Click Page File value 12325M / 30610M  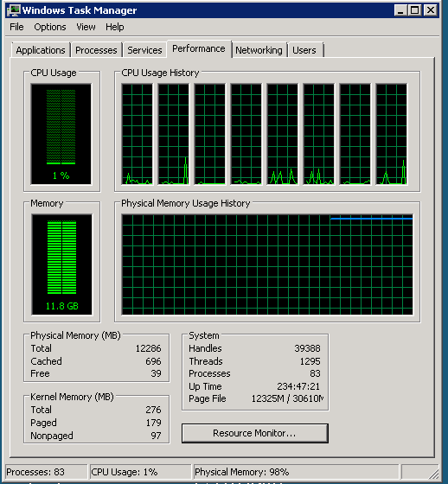[287, 398]
